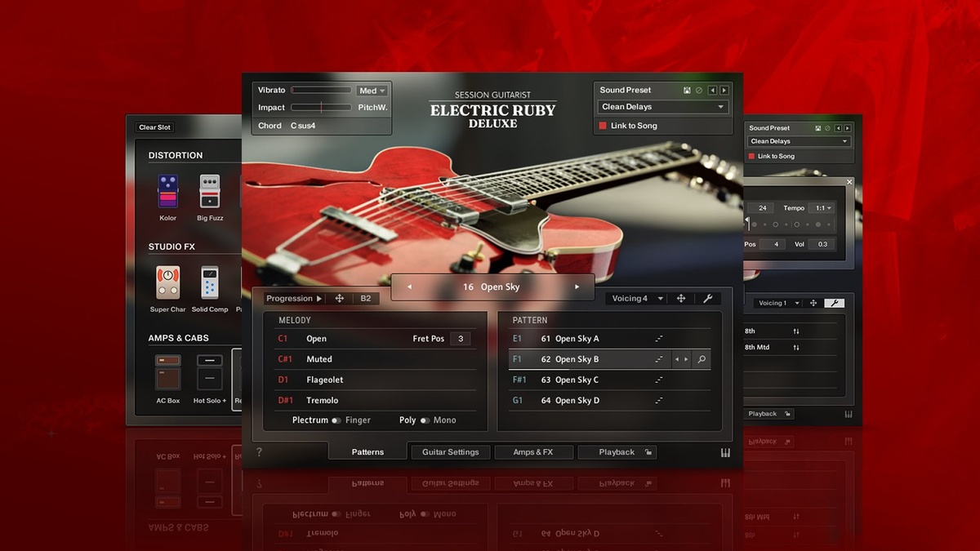Click the strum direction icon for 8th Mtd

click(796, 348)
